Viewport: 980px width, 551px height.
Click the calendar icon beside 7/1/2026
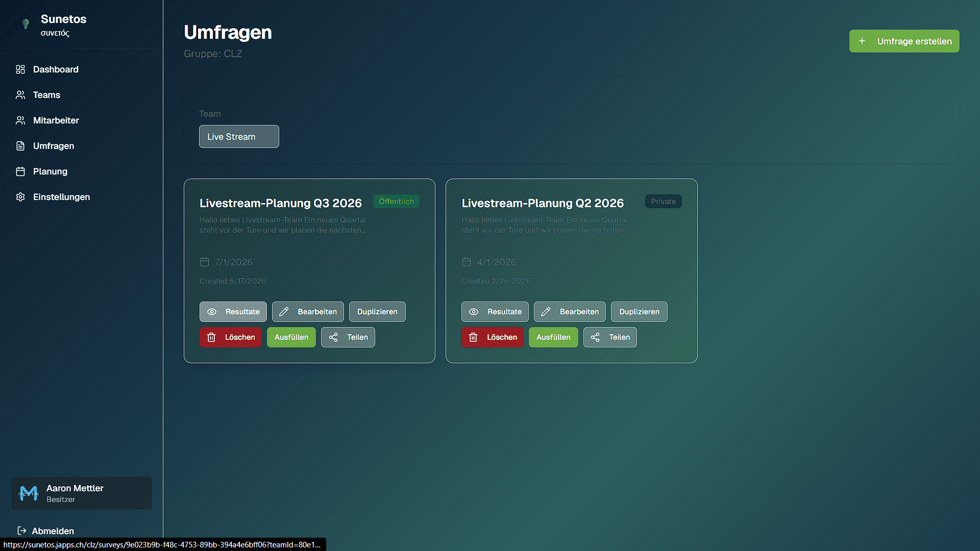(205, 262)
